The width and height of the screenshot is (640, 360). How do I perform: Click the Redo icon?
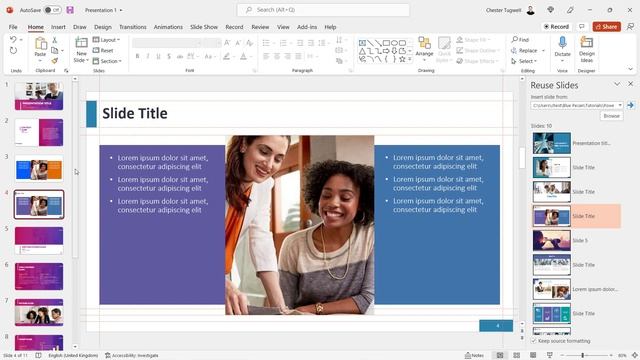(13, 50)
